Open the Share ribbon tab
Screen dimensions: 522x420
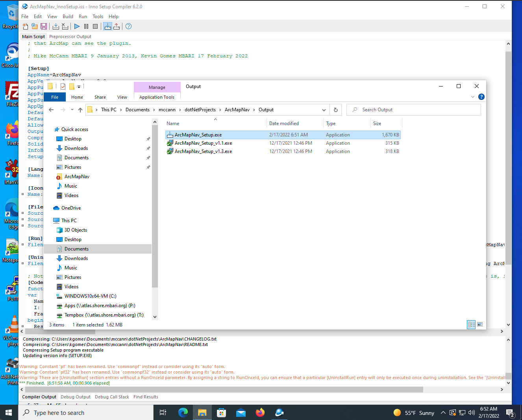100,97
